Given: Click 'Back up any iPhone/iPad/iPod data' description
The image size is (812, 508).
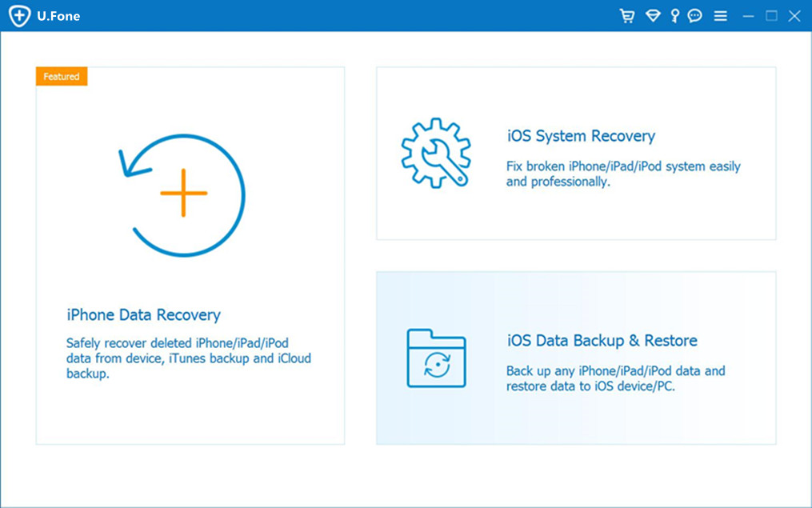Looking at the screenshot, I should point(616,378).
